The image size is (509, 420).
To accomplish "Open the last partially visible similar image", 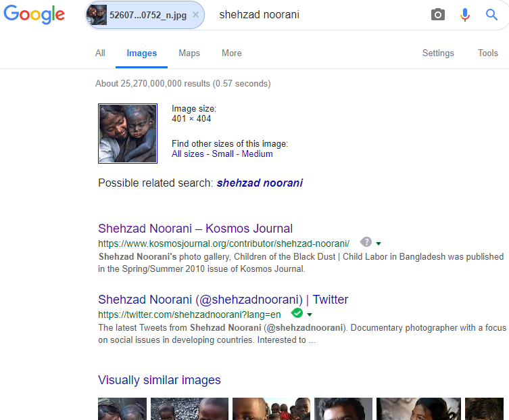I will tap(485, 409).
